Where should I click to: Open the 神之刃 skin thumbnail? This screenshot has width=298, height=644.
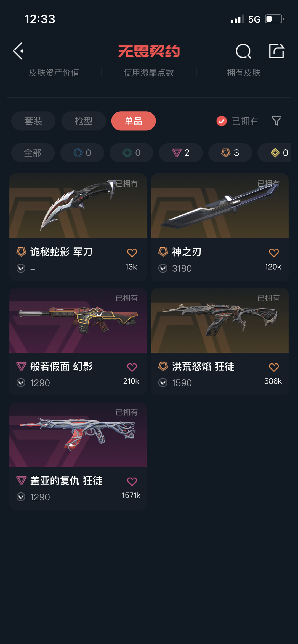[x=220, y=206]
